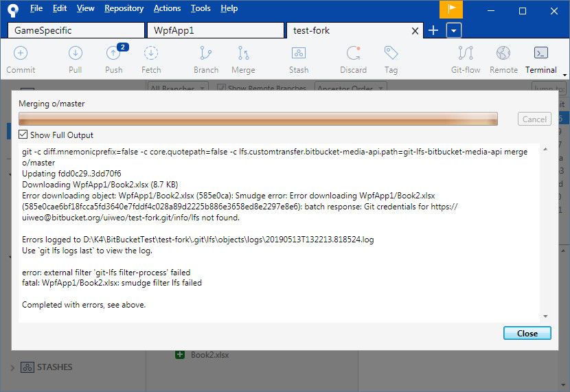Click the Tag toolbar icon
Screen dimensions: 570x392
coord(391,53)
